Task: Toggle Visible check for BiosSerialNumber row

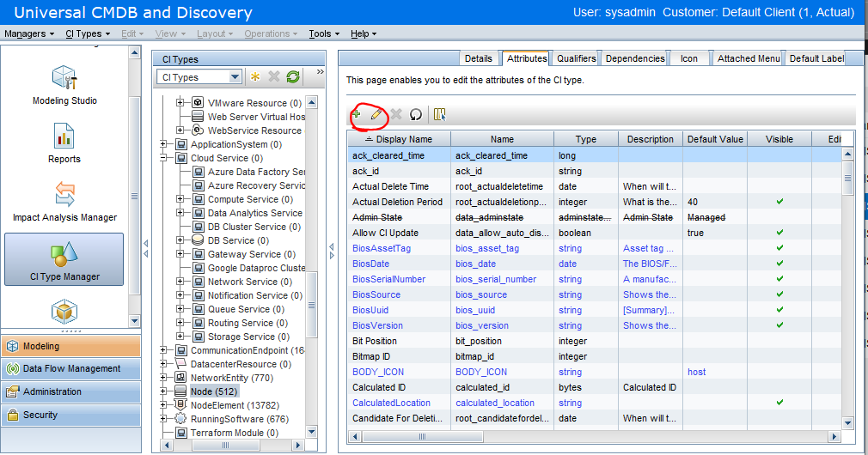Action: tap(779, 279)
